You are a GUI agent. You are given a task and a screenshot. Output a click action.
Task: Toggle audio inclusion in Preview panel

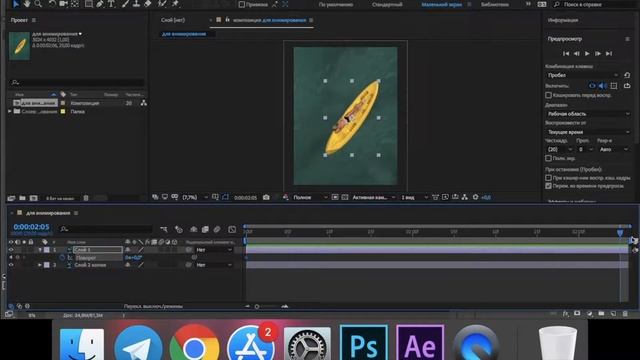(x=603, y=86)
